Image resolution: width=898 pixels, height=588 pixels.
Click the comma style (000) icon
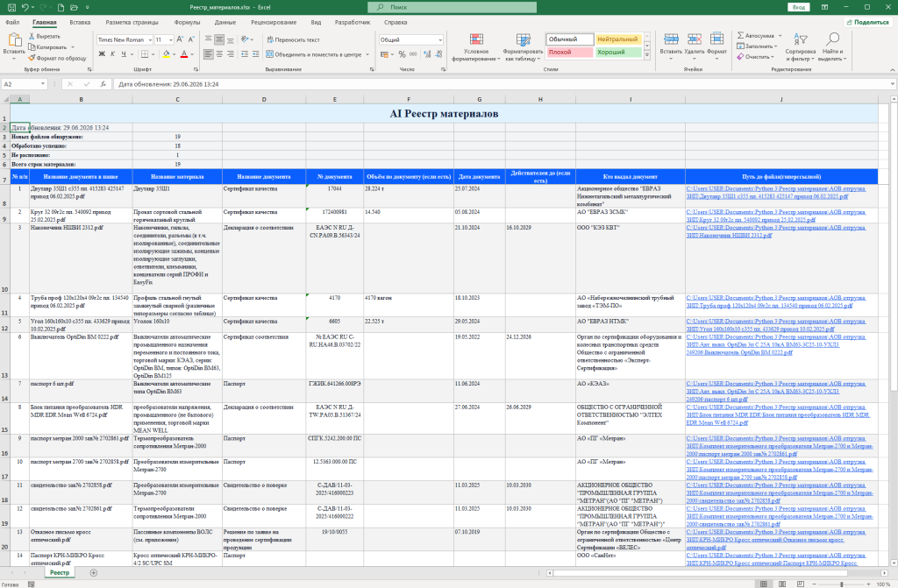tap(412, 53)
